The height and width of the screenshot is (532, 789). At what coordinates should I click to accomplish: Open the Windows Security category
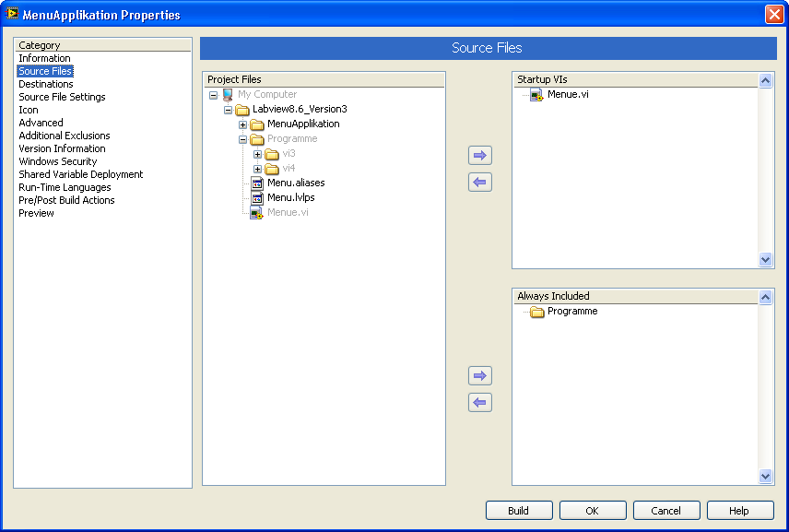(x=57, y=161)
